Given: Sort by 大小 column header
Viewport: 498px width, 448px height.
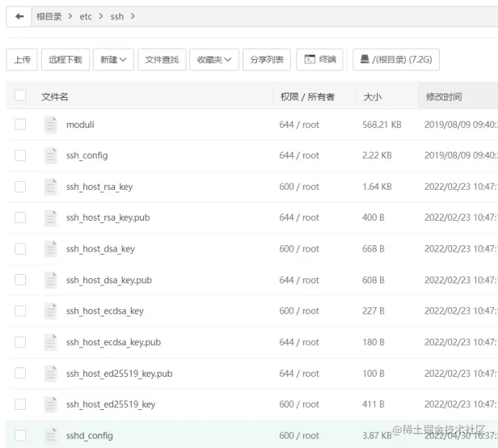Looking at the screenshot, I should [373, 97].
